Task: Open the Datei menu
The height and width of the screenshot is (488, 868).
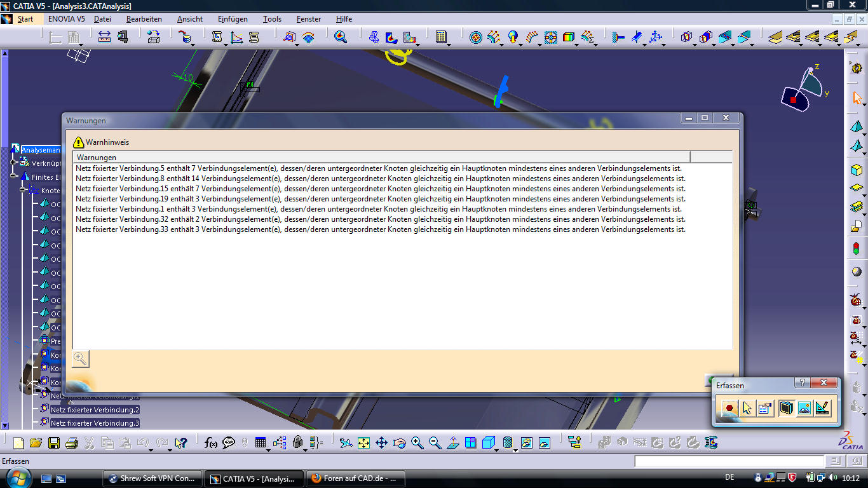Action: click(102, 19)
